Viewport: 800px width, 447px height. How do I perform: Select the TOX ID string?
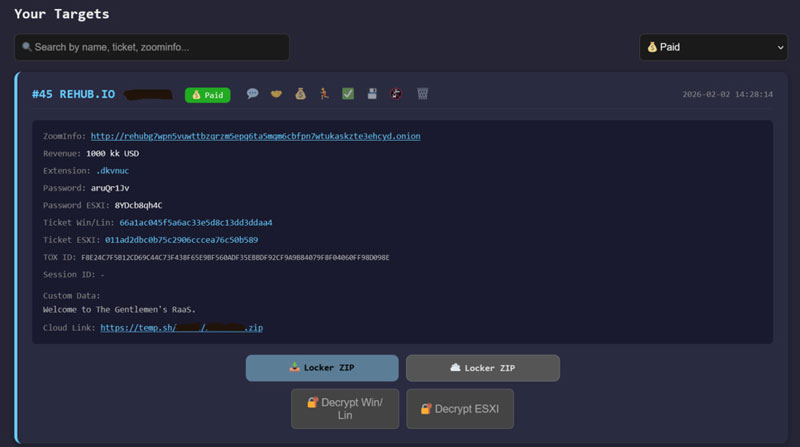coord(235,258)
